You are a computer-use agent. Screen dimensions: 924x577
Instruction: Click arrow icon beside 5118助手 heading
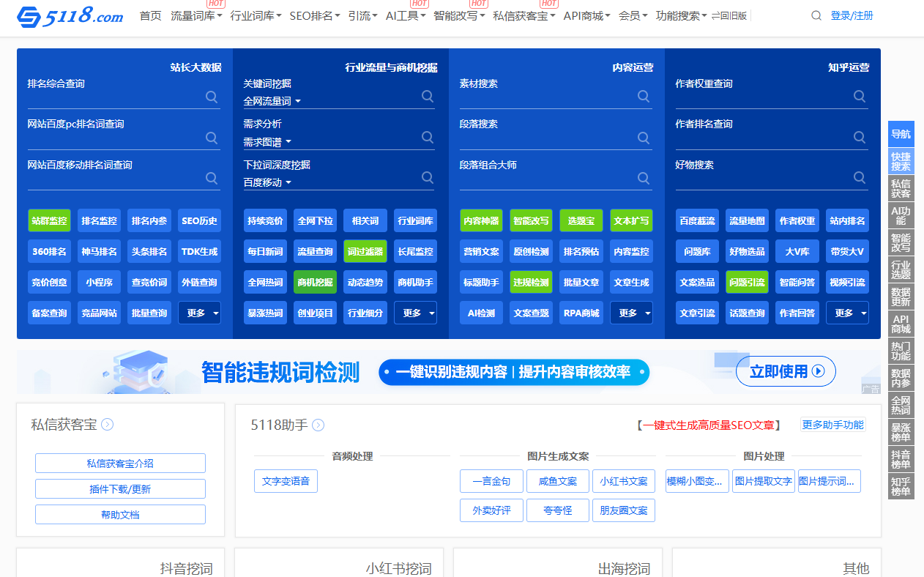318,425
